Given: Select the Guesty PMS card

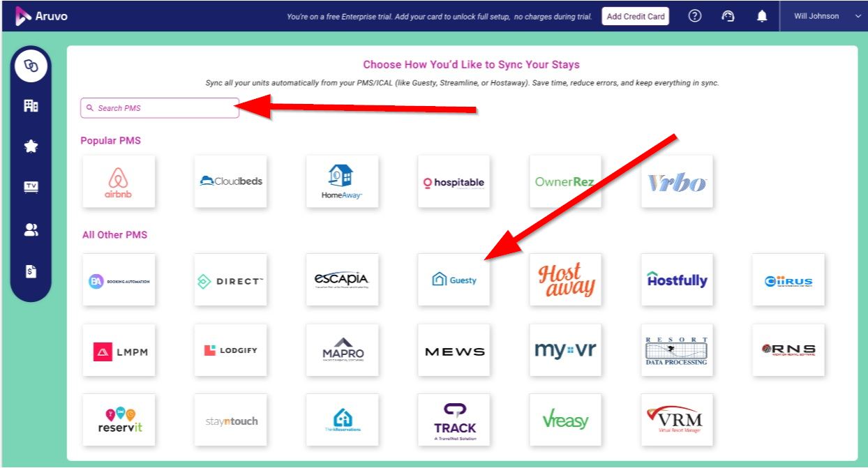Looking at the screenshot, I should pyautogui.click(x=454, y=280).
